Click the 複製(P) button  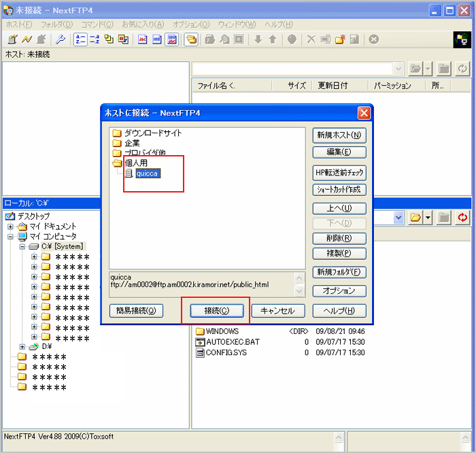click(339, 254)
